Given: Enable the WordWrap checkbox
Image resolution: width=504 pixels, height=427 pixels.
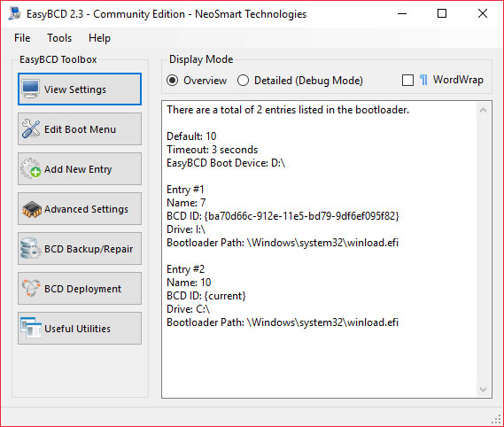Looking at the screenshot, I should 407,80.
